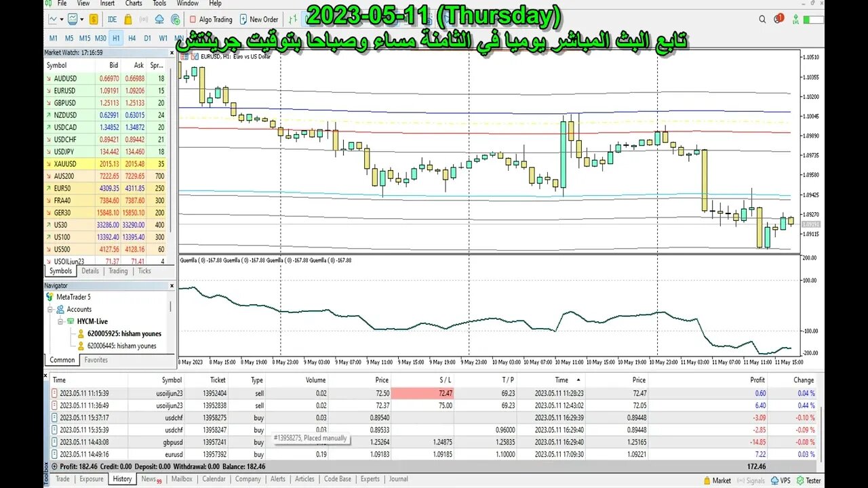Screen dimensions: 868x488
Task: Click the copy trading radar icon
Action: pyautogui.click(x=176, y=20)
